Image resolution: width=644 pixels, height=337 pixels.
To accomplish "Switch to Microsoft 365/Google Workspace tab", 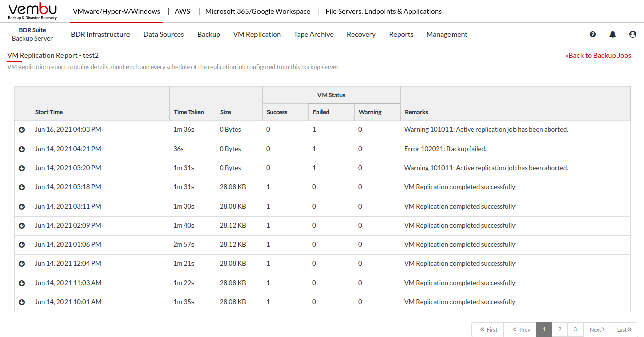I will tap(257, 11).
